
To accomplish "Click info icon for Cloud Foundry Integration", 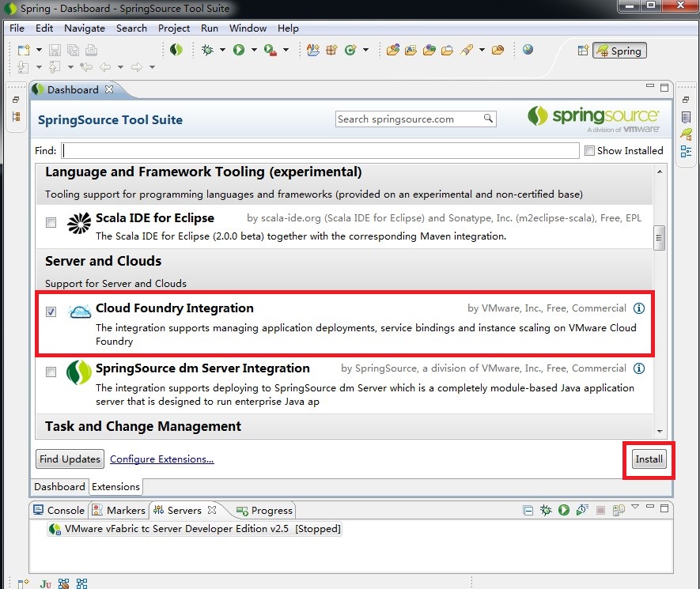I will pyautogui.click(x=639, y=308).
